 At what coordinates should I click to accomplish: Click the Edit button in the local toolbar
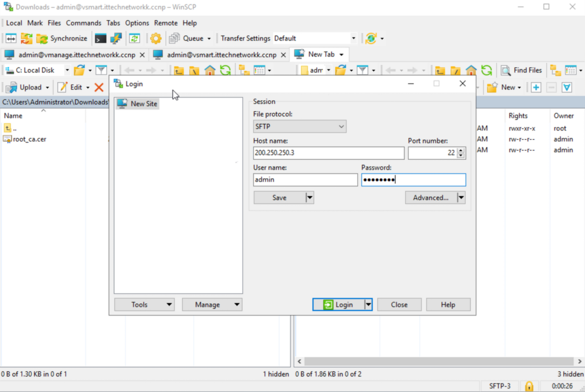click(70, 88)
